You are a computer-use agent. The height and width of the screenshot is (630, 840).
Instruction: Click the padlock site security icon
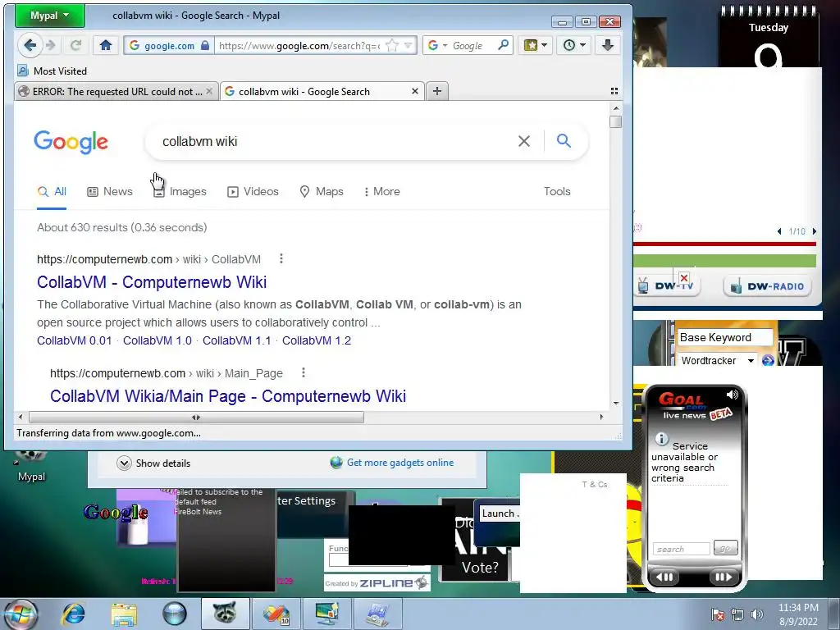click(204, 46)
